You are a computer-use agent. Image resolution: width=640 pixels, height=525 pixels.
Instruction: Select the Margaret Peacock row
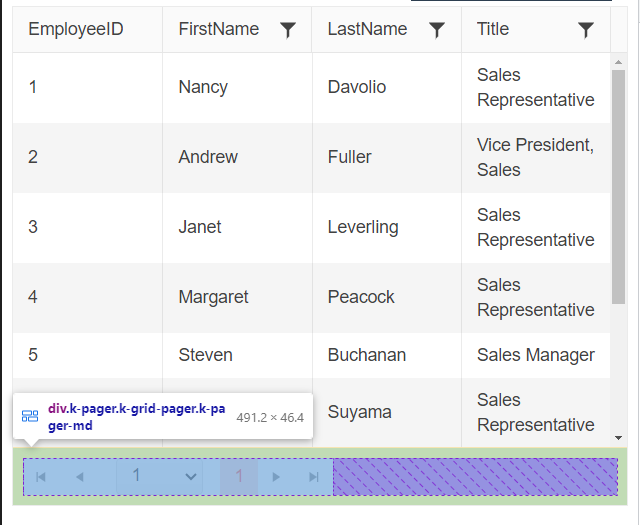311,298
